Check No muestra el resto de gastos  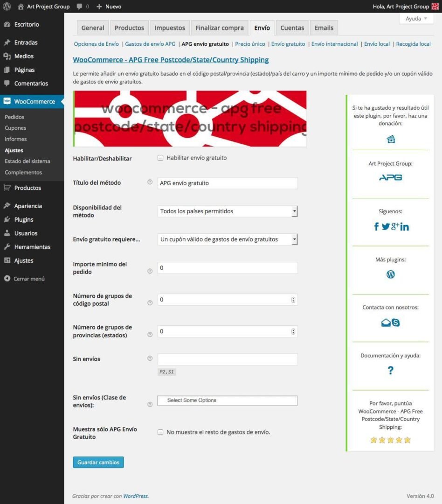coord(160,432)
